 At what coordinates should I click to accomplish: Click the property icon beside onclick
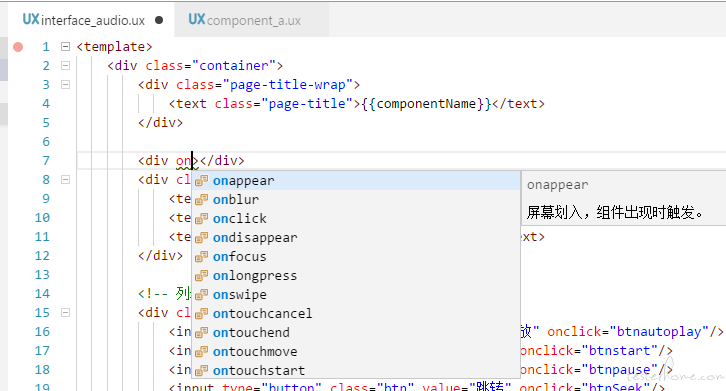[201, 219]
